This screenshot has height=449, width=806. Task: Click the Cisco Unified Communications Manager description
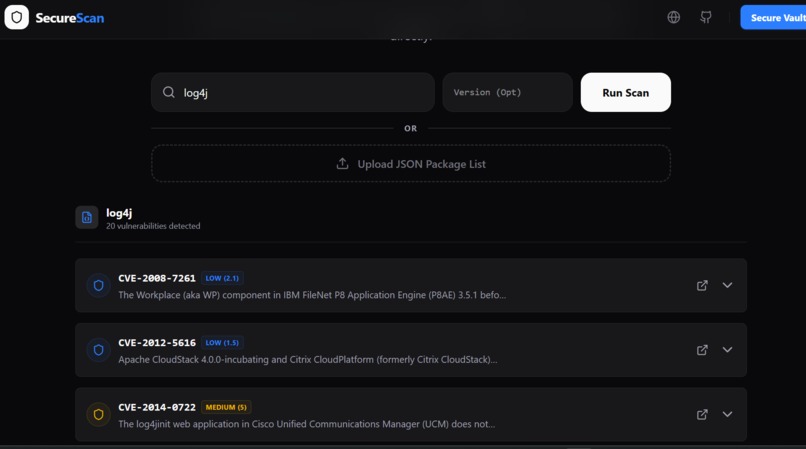coord(307,424)
